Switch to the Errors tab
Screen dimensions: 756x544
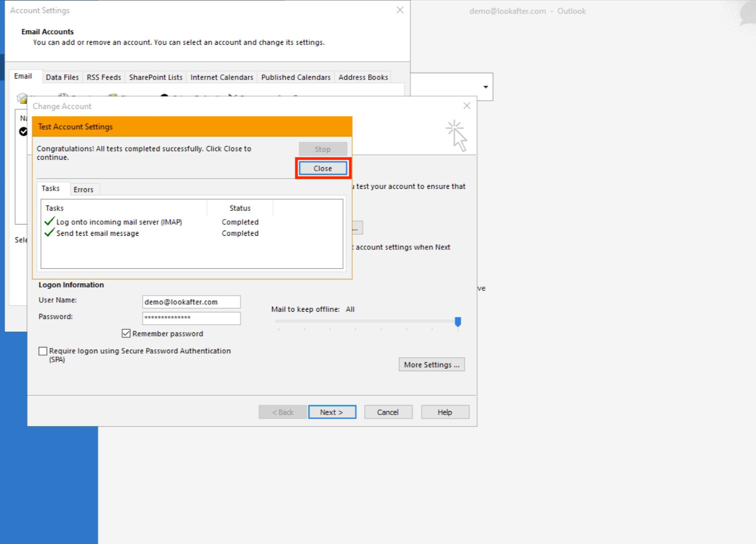click(x=84, y=189)
